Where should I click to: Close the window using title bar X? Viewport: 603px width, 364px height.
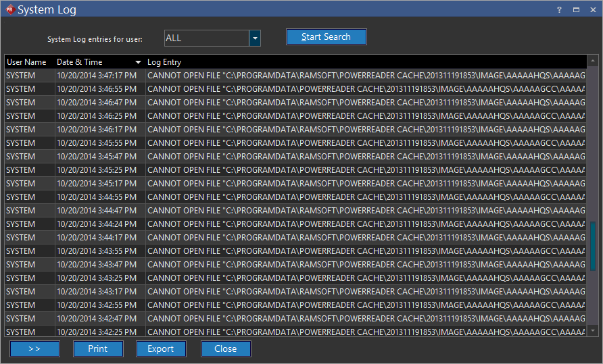point(592,9)
